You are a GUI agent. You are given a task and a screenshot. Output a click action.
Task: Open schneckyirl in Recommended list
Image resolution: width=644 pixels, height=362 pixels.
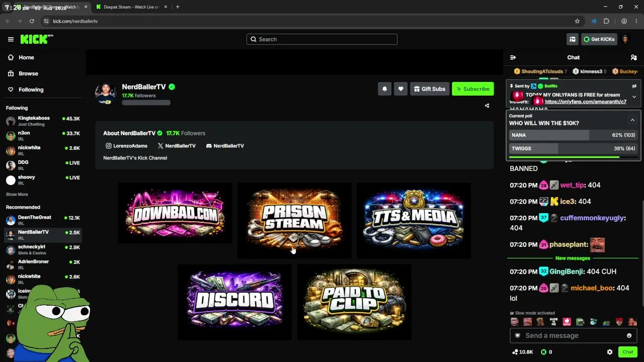[43, 250]
